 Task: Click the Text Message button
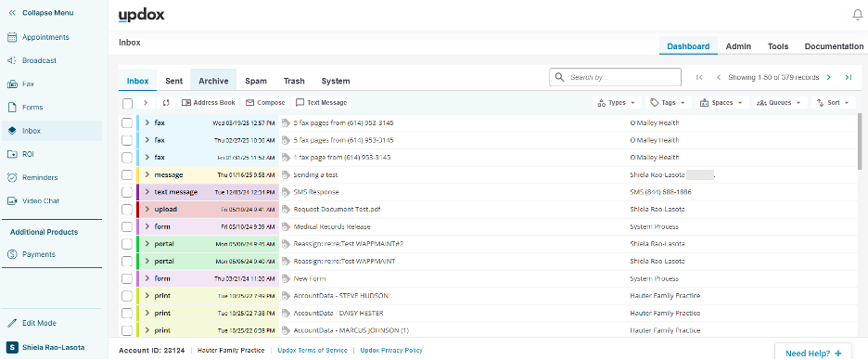click(x=322, y=102)
